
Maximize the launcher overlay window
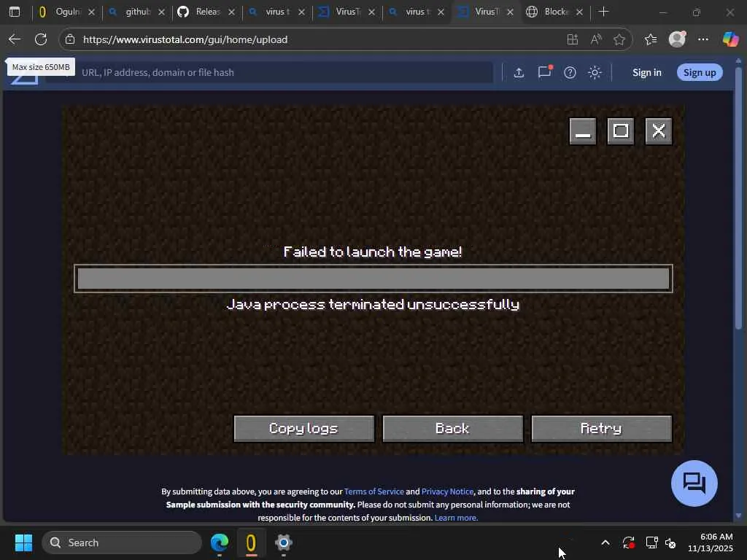point(621,131)
